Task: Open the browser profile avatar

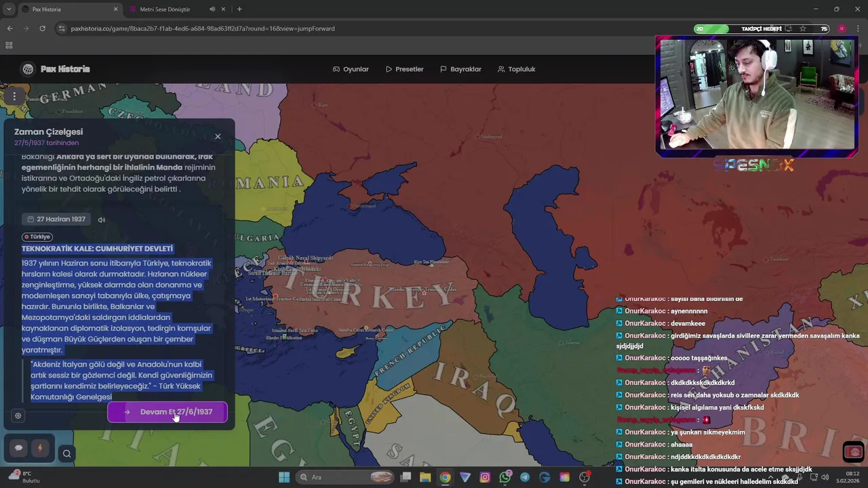Action: pyautogui.click(x=842, y=28)
